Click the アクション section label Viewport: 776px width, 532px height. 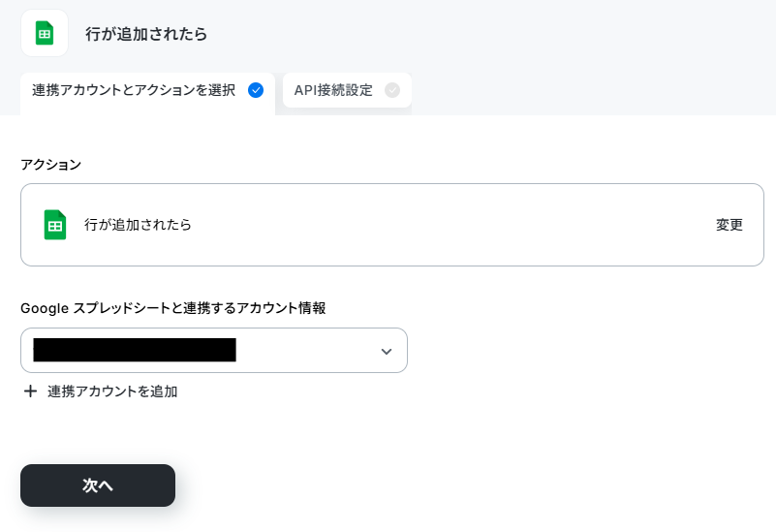pyautogui.click(x=51, y=165)
